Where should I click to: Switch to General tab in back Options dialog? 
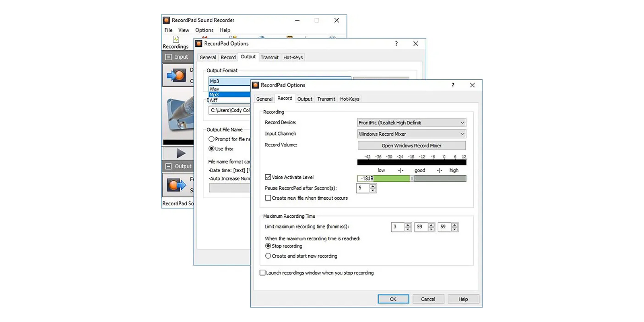coord(208,58)
